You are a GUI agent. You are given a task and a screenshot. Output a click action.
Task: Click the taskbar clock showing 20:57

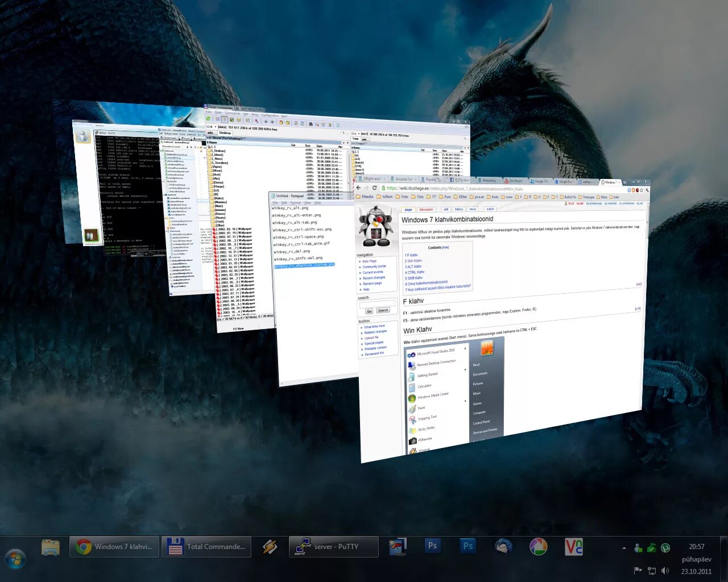pyautogui.click(x=697, y=546)
